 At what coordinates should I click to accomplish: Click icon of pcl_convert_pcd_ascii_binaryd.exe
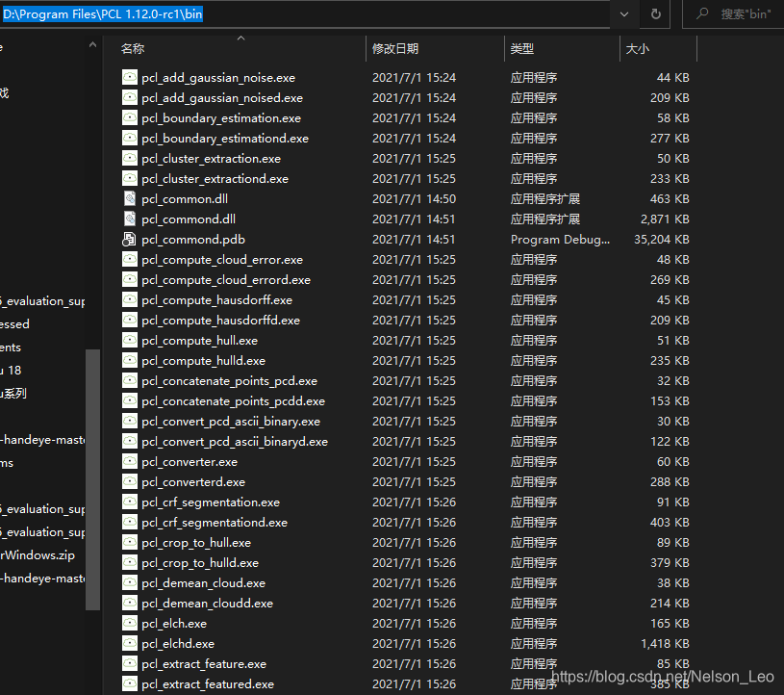(130, 441)
